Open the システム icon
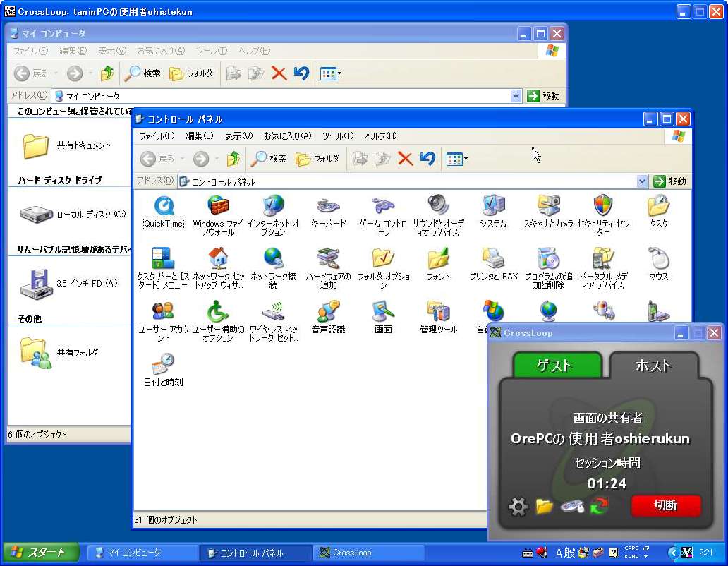 [x=493, y=206]
